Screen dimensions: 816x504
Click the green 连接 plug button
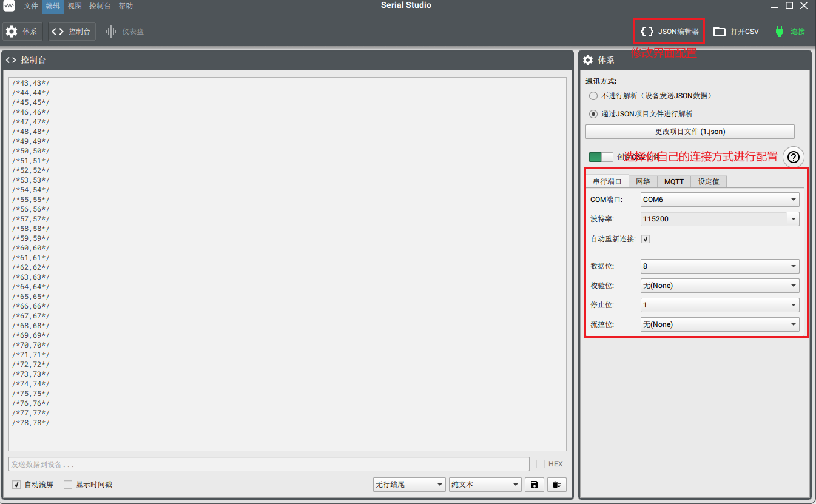click(790, 32)
